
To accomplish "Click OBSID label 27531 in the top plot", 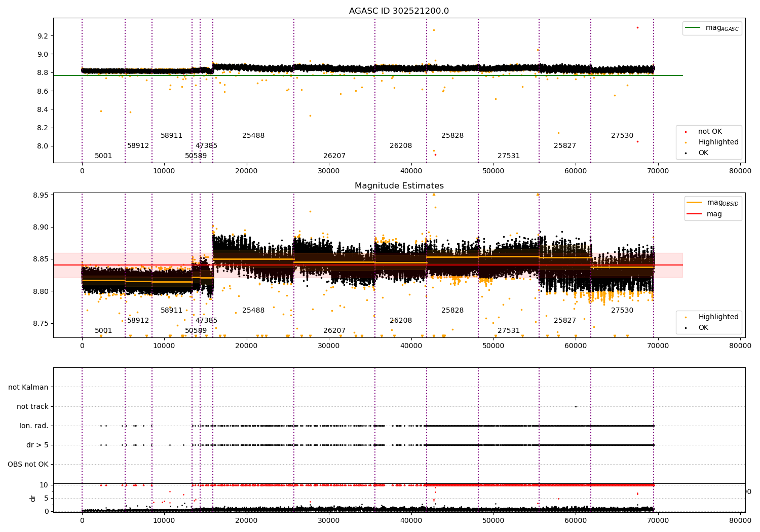I will [509, 156].
